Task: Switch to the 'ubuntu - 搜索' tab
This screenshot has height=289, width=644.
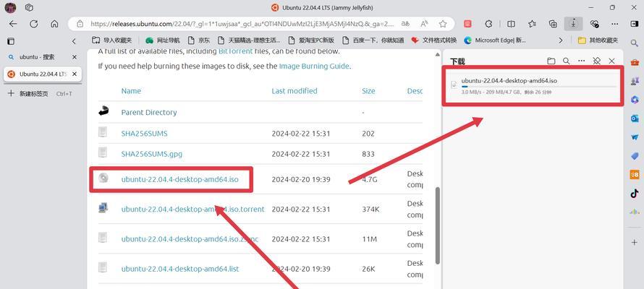Action: pyautogui.click(x=37, y=57)
